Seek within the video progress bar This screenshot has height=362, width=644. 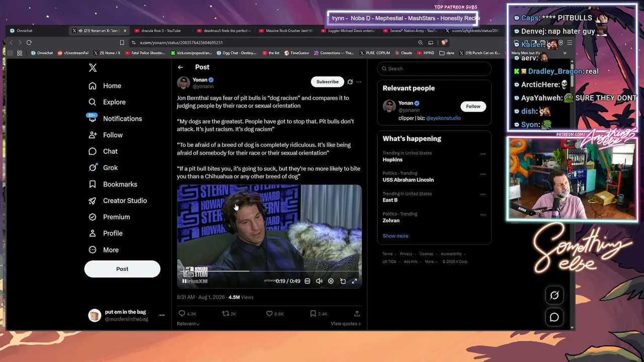click(x=269, y=271)
